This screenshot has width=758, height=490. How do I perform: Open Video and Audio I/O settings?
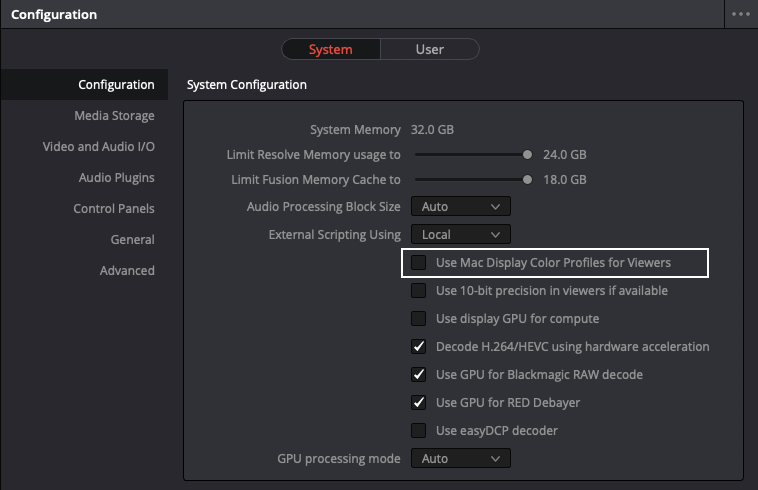[99, 146]
